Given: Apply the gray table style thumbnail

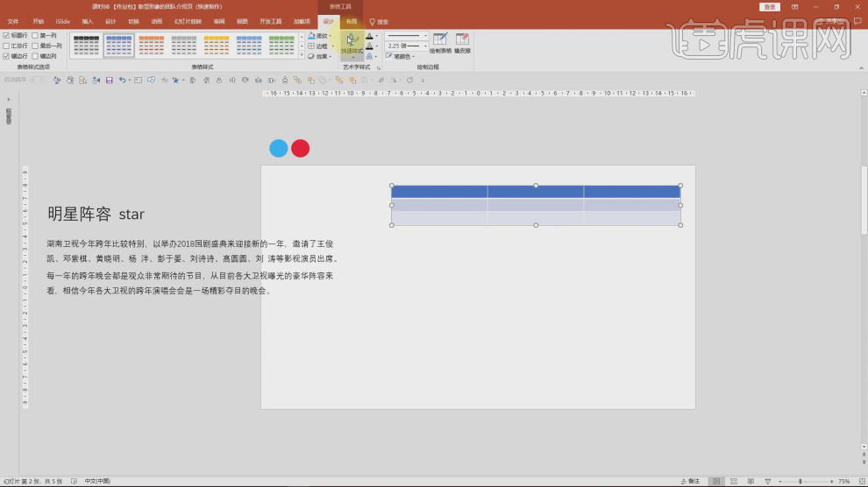Looking at the screenshot, I should tap(184, 46).
